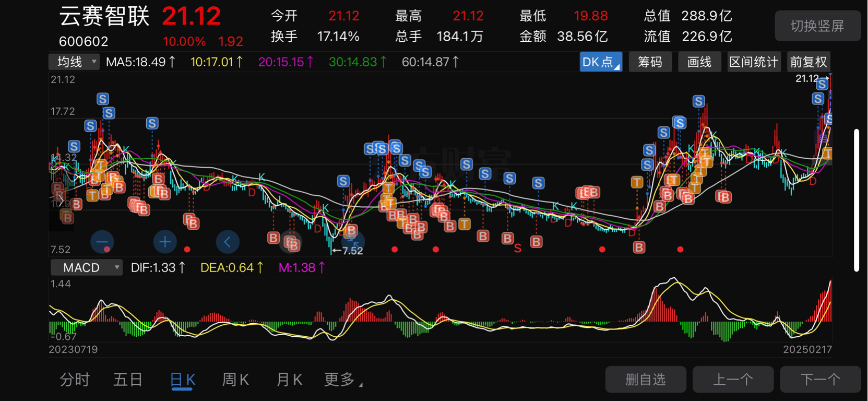The height and width of the screenshot is (401, 868).
Task: Open the MACD indicator dropdown
Action: coord(87,268)
